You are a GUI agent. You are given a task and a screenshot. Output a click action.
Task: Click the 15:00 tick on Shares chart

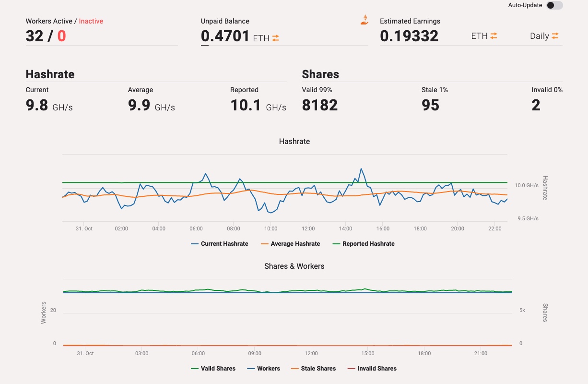click(368, 353)
